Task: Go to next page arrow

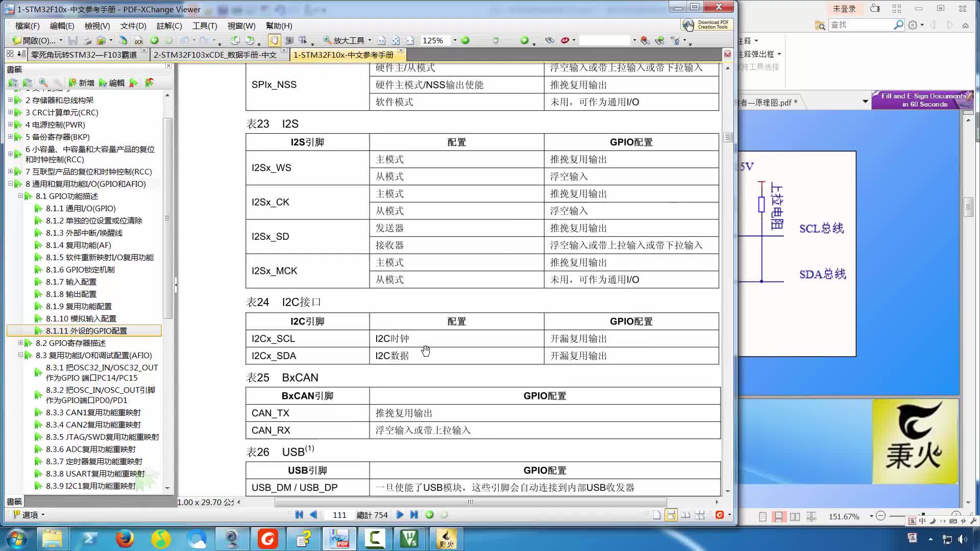Action: [x=400, y=515]
